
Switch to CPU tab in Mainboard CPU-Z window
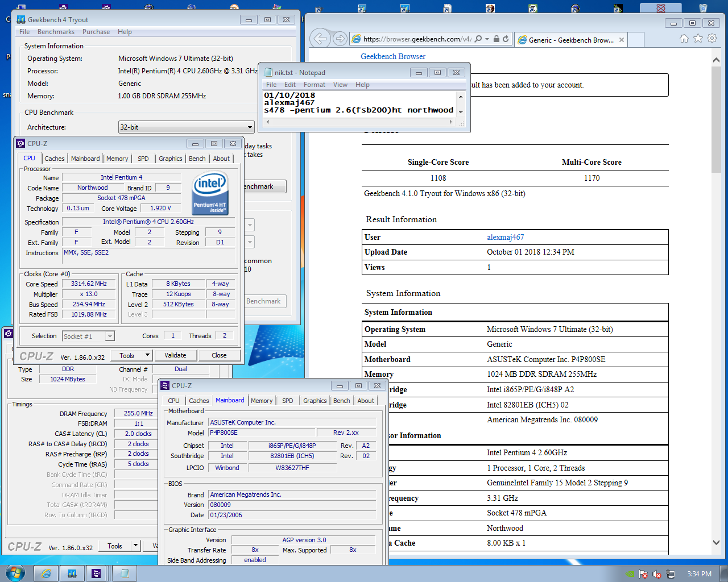[174, 401]
